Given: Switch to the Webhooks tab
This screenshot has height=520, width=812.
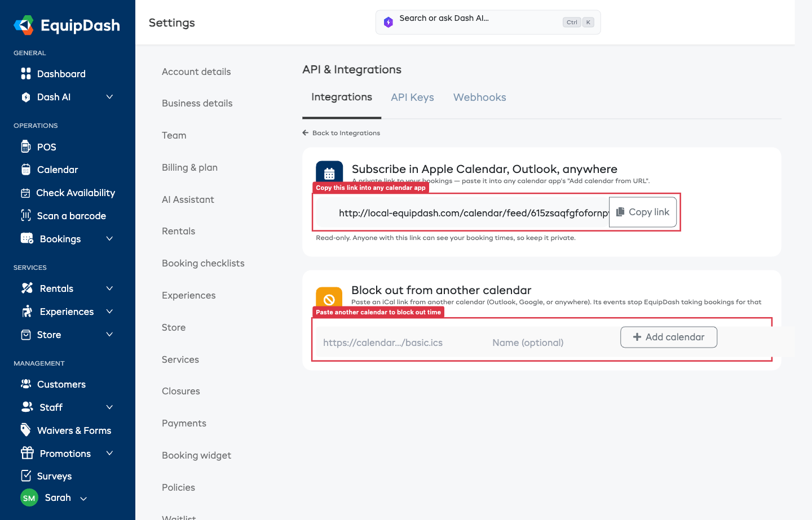Looking at the screenshot, I should (480, 97).
